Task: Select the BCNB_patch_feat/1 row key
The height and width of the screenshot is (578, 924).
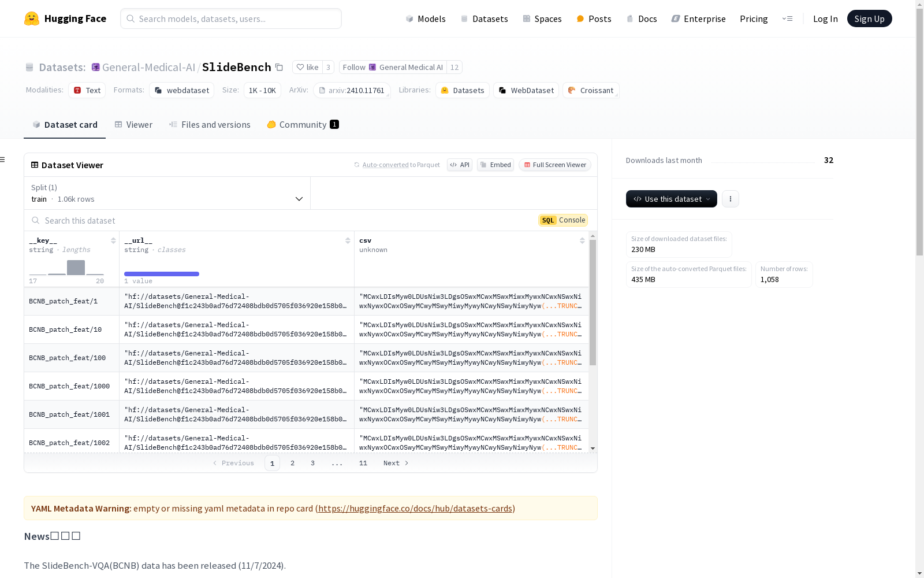Action: [x=64, y=301]
